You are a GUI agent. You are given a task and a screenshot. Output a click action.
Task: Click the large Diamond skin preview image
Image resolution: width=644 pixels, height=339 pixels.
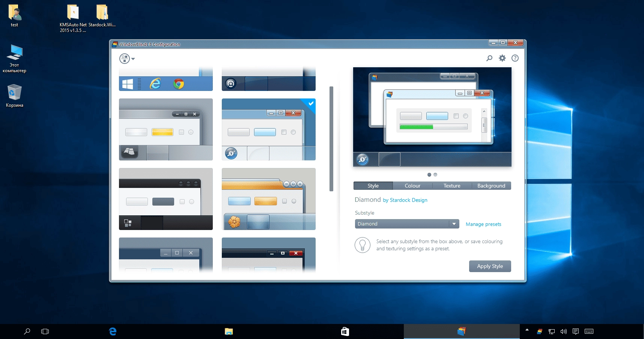pyautogui.click(x=432, y=117)
